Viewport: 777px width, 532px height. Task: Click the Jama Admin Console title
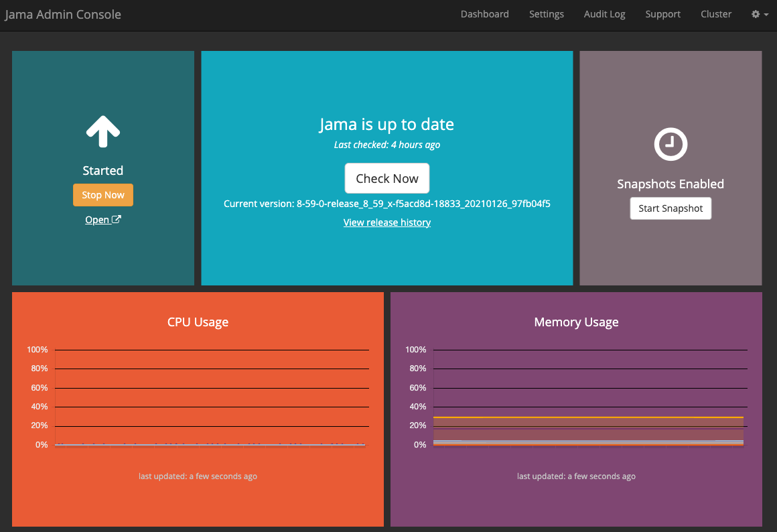[63, 14]
